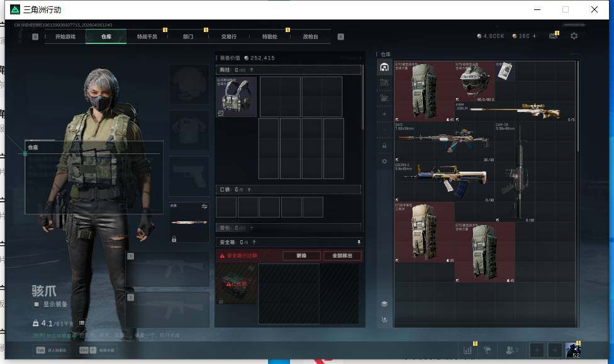Click the swap arrows on the knife slot
The height and width of the screenshot is (364, 614).
click(x=204, y=206)
